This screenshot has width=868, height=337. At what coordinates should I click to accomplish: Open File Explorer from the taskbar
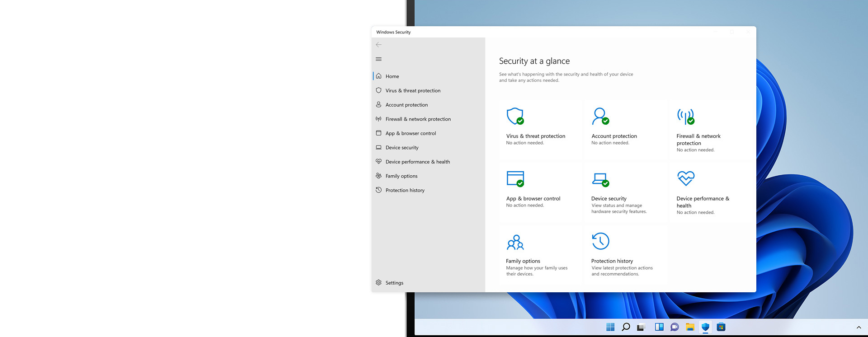[x=690, y=327]
